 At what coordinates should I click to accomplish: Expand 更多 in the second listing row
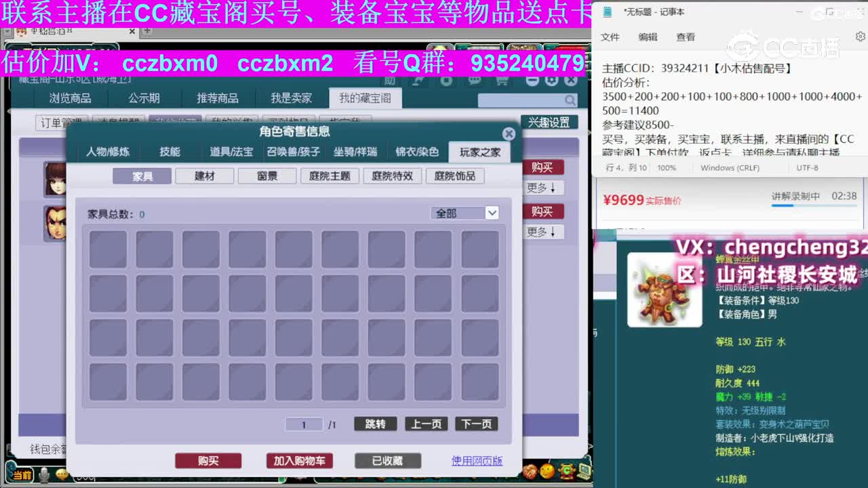542,232
